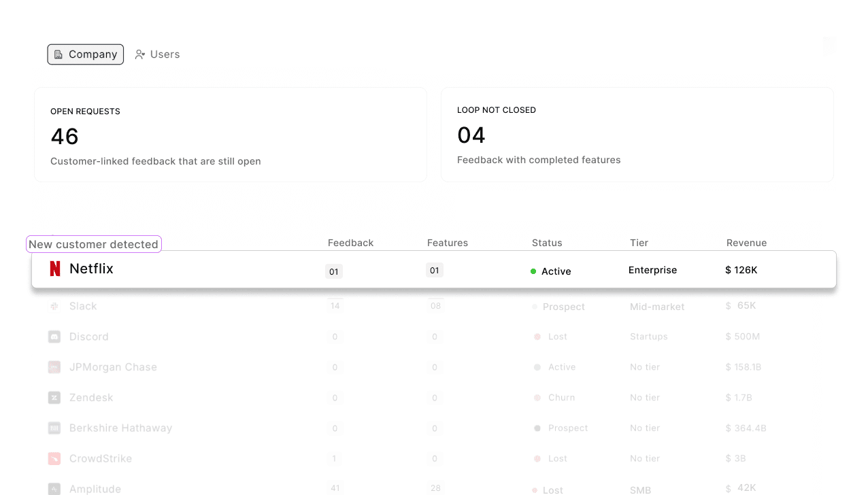Click the $ 500M revenue cell
The width and height of the screenshot is (868, 495).
click(x=743, y=337)
